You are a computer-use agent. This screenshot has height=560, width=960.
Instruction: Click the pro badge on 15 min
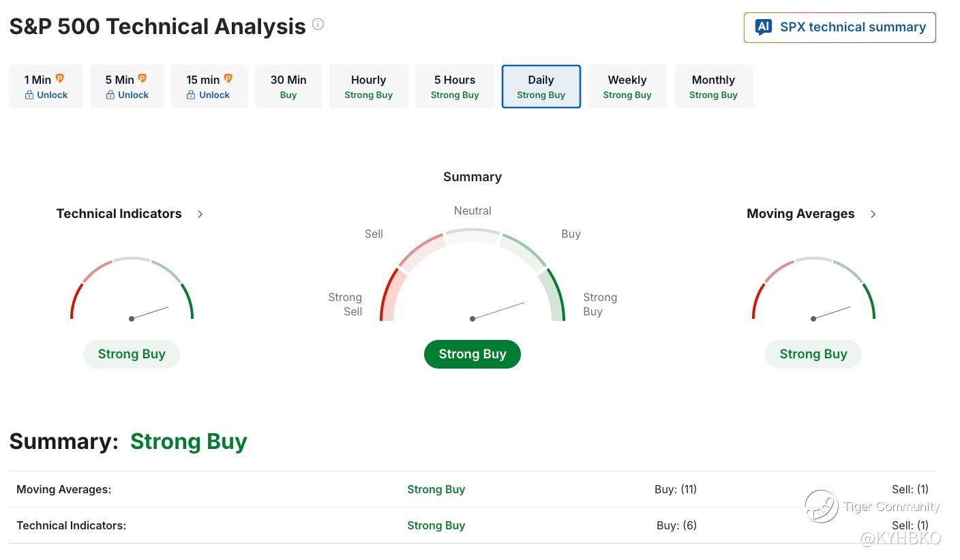[x=228, y=78]
